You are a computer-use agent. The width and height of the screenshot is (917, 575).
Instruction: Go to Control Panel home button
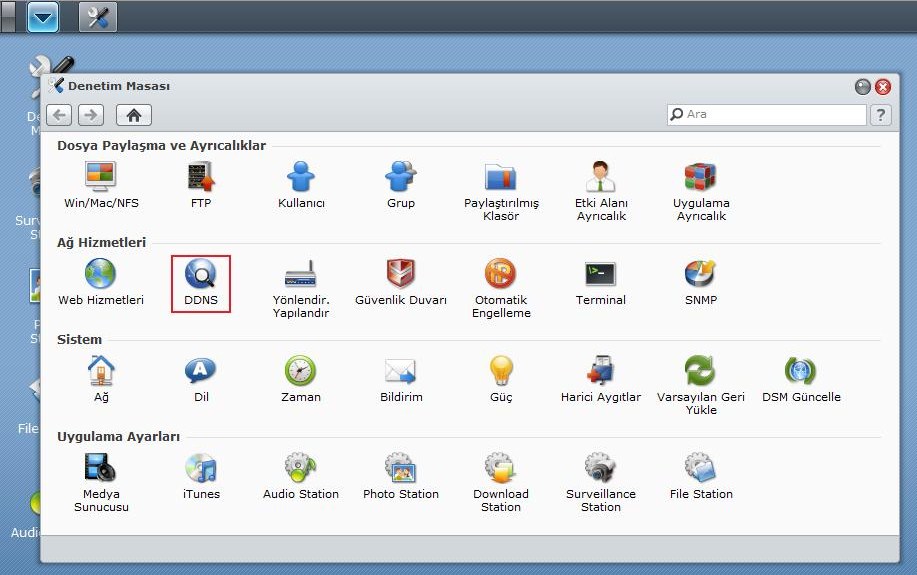click(134, 115)
